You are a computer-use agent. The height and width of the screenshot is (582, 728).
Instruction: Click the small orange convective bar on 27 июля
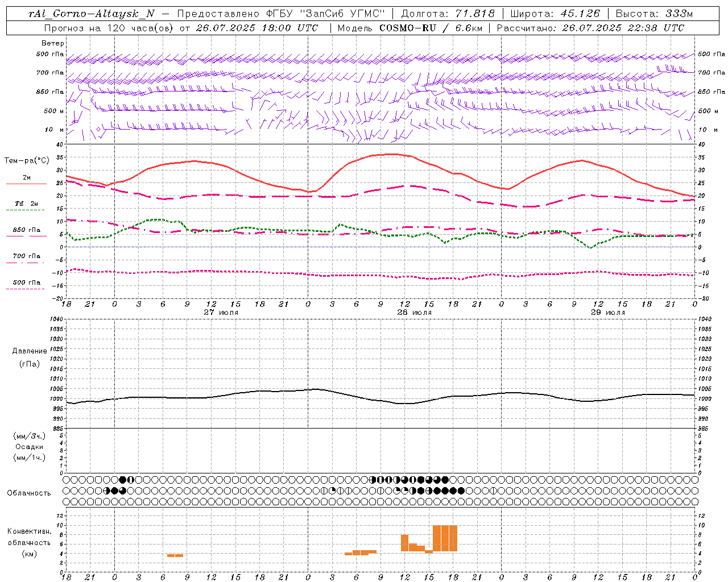click(x=175, y=555)
